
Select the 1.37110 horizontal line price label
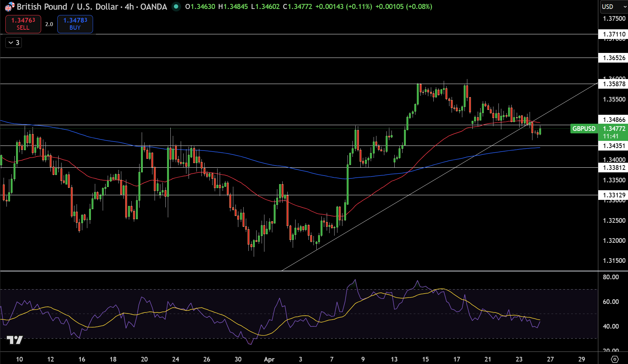(x=613, y=34)
